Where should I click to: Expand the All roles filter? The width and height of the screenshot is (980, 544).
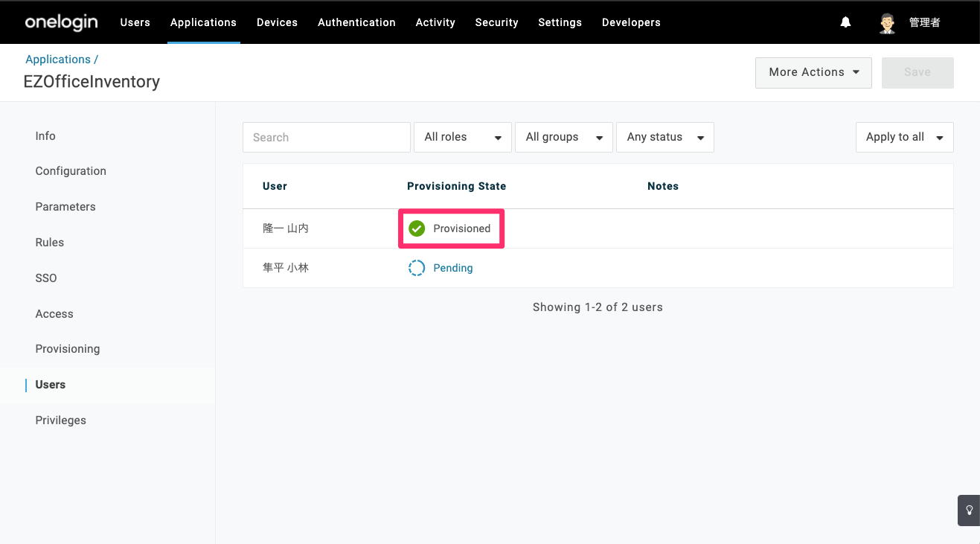tap(463, 137)
